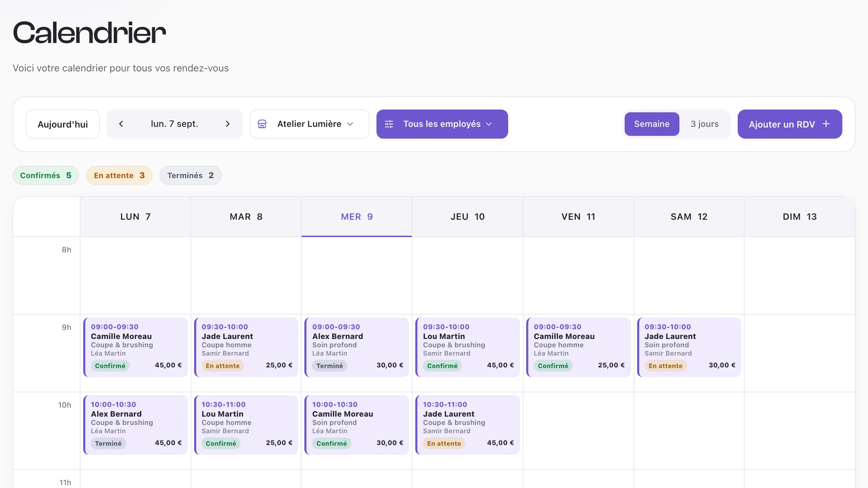Screen dimensions: 868x488
Task: Open Jade Laurent 10:30 Thursday appointment
Action: coord(467,425)
